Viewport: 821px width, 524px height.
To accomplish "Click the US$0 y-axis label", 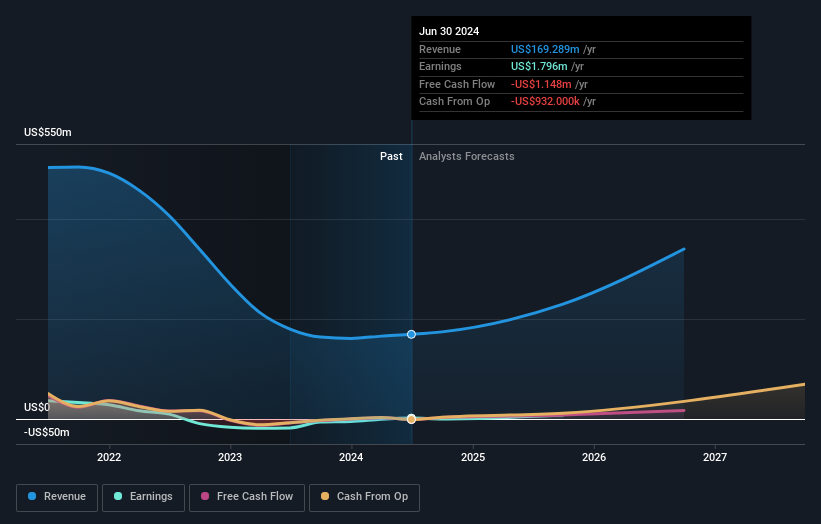I will tap(37, 407).
